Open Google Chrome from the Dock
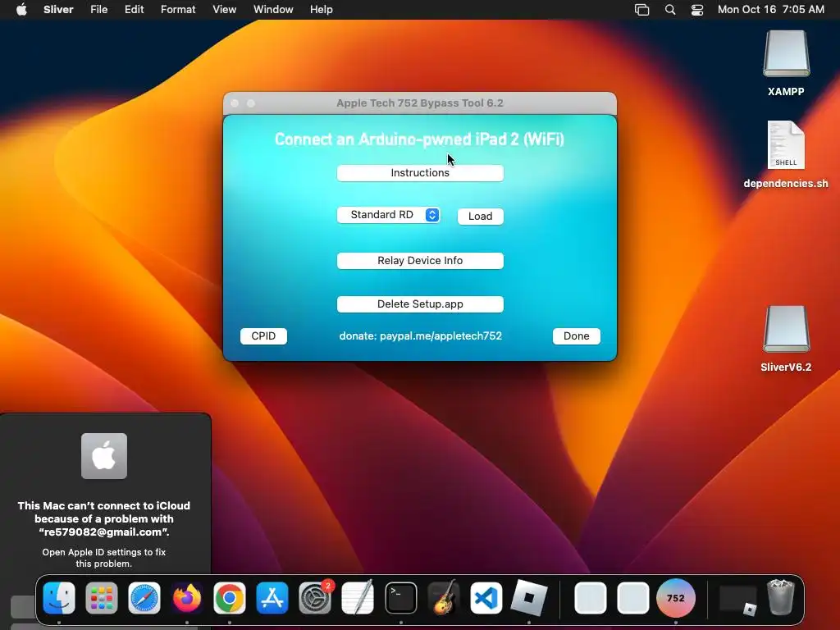 [x=230, y=598]
